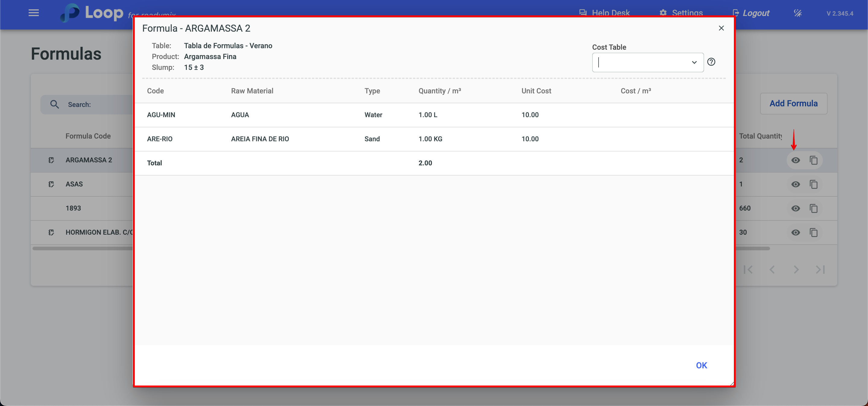The height and width of the screenshot is (406, 868).
Task: Open the hamburger navigation menu
Action: click(34, 13)
